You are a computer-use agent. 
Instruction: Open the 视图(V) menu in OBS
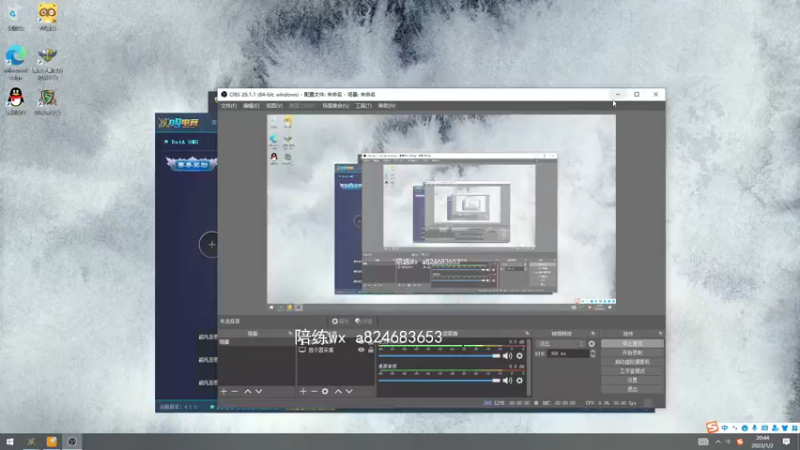(x=274, y=106)
